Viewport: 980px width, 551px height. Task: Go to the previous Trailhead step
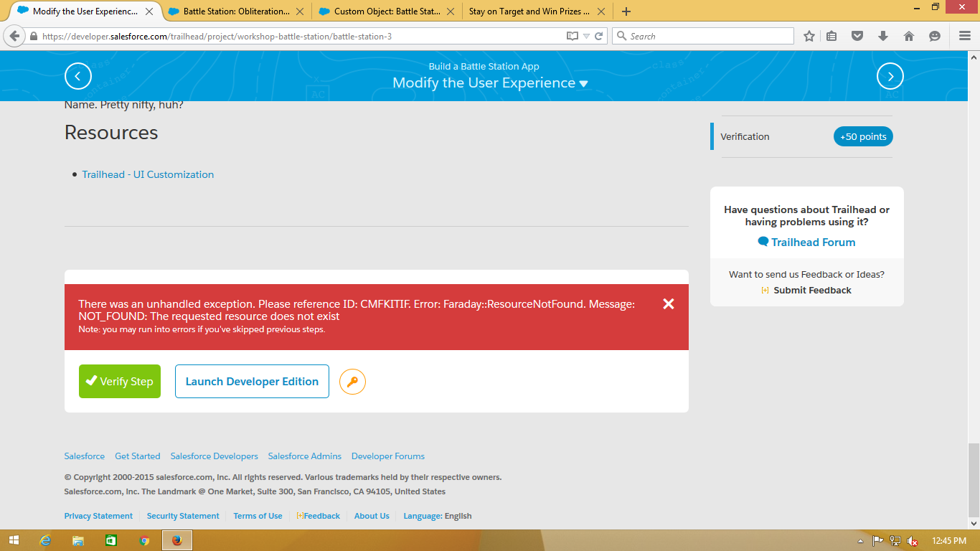[x=78, y=76]
